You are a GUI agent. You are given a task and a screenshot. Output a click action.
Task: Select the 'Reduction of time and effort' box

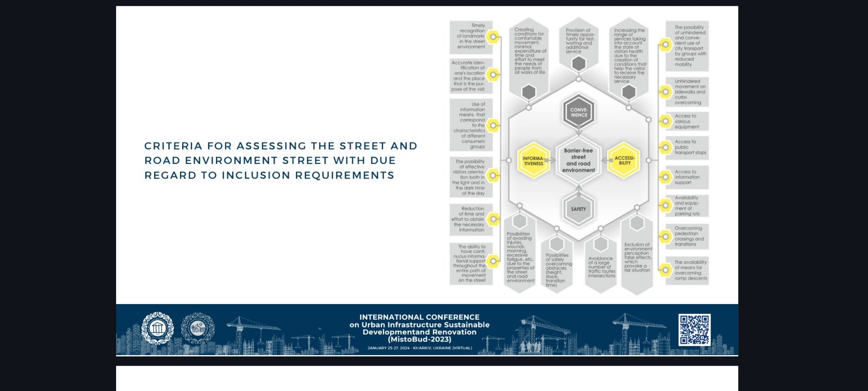(471, 219)
